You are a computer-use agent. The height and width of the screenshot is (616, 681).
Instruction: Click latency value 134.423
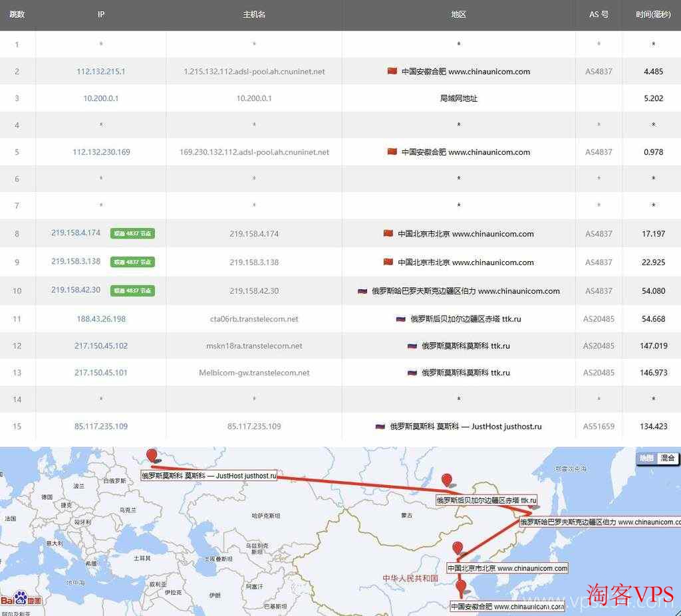(x=653, y=427)
